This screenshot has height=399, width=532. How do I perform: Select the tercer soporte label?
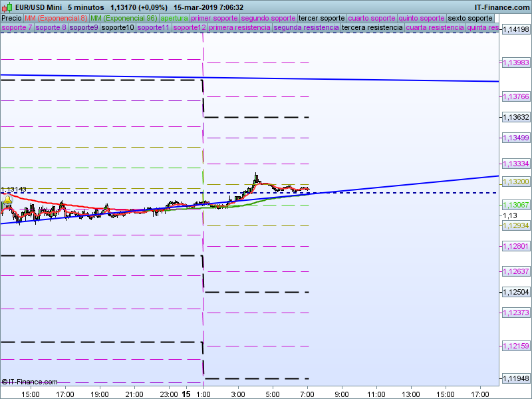321,18
